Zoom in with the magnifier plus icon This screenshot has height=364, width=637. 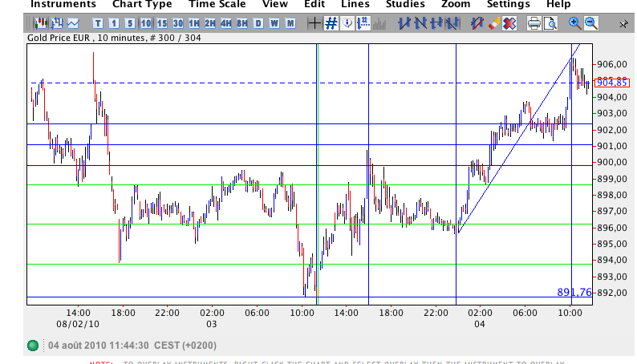click(x=575, y=23)
